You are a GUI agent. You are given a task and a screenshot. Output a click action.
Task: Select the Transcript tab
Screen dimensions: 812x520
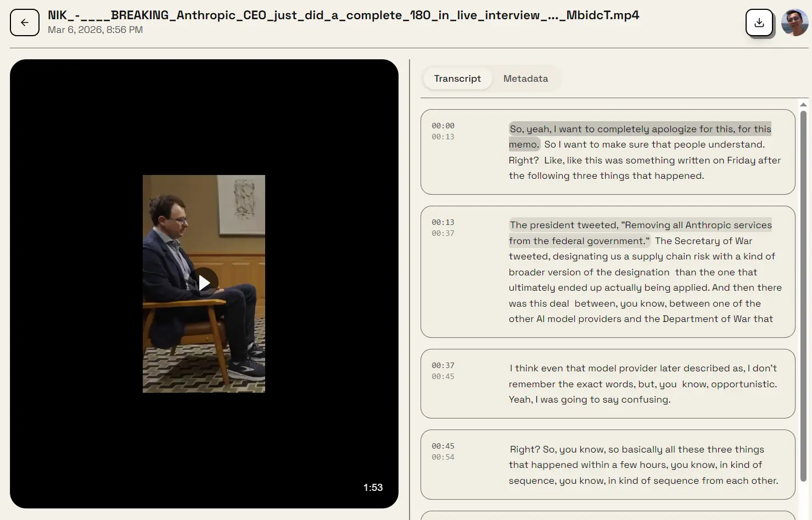click(x=457, y=78)
